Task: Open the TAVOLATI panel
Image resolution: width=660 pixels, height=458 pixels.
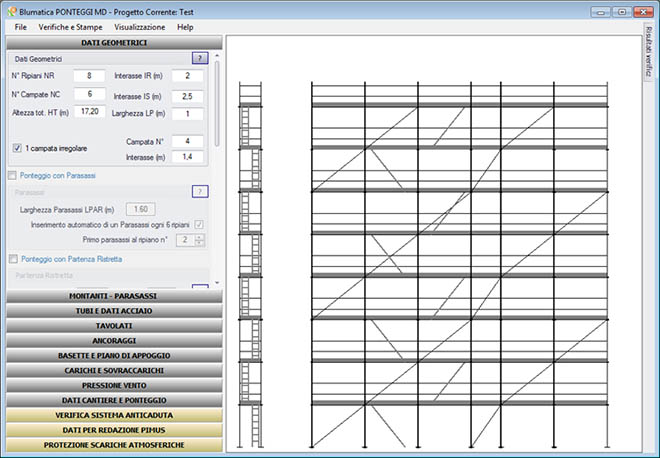Action: [111, 326]
